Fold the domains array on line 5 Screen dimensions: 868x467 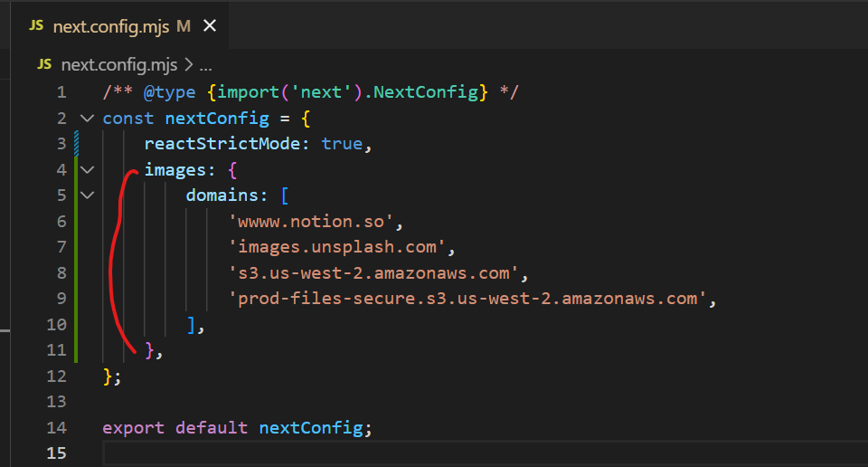click(88, 195)
